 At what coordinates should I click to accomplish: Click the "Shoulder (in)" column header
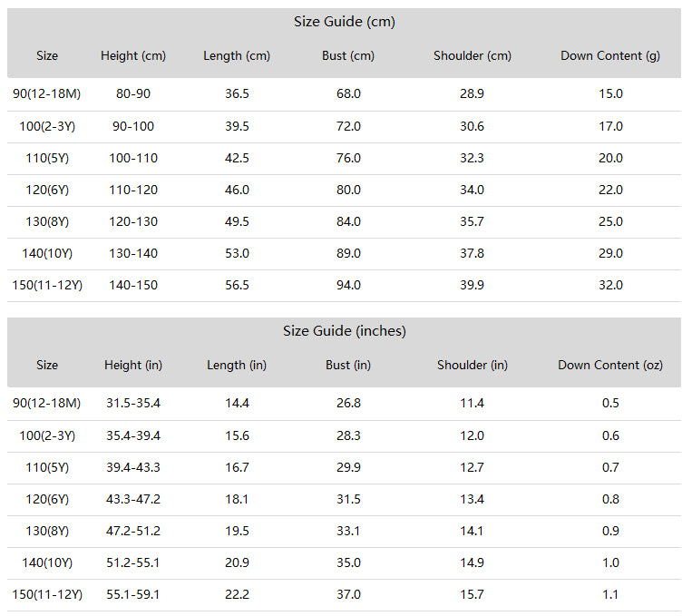point(473,366)
